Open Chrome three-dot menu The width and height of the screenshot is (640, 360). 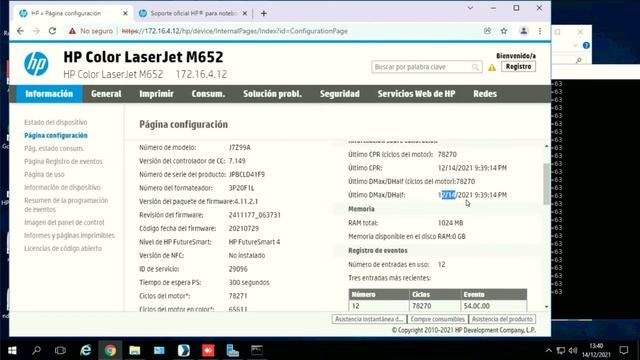coord(540,31)
